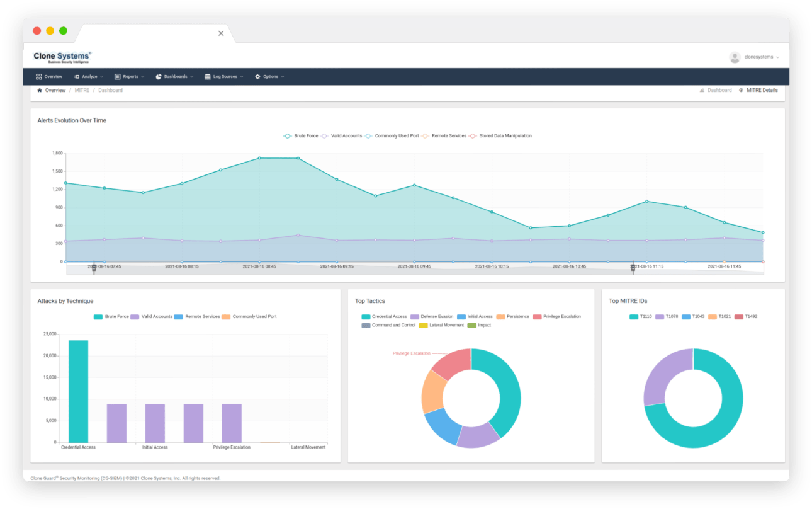Screen dimensions: 812x509
Task: Close the browser tab
Action: tap(221, 33)
